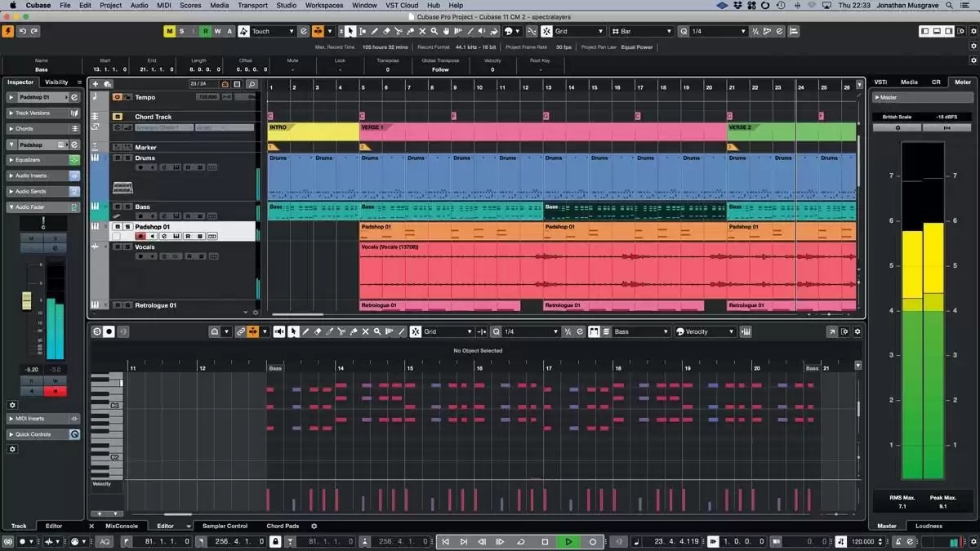Activate the Zoom magnifier tool

pos(433,31)
